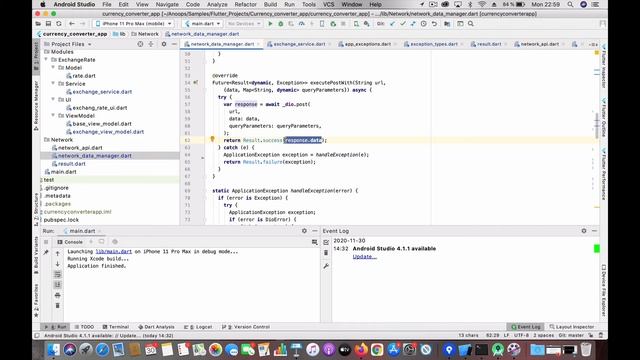Image resolution: width=640 pixels, height=360 pixels.
Task: Hide the Project panel with minus icon
Action: tap(174, 44)
